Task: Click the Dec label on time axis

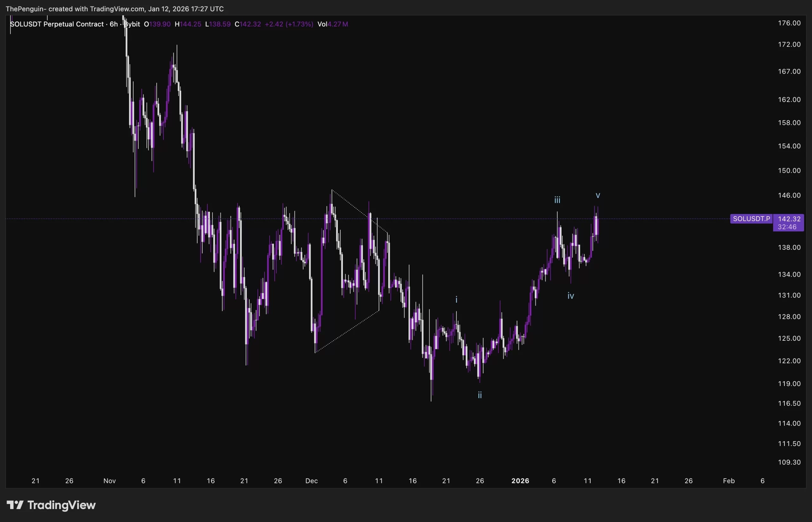Action: tap(311, 481)
